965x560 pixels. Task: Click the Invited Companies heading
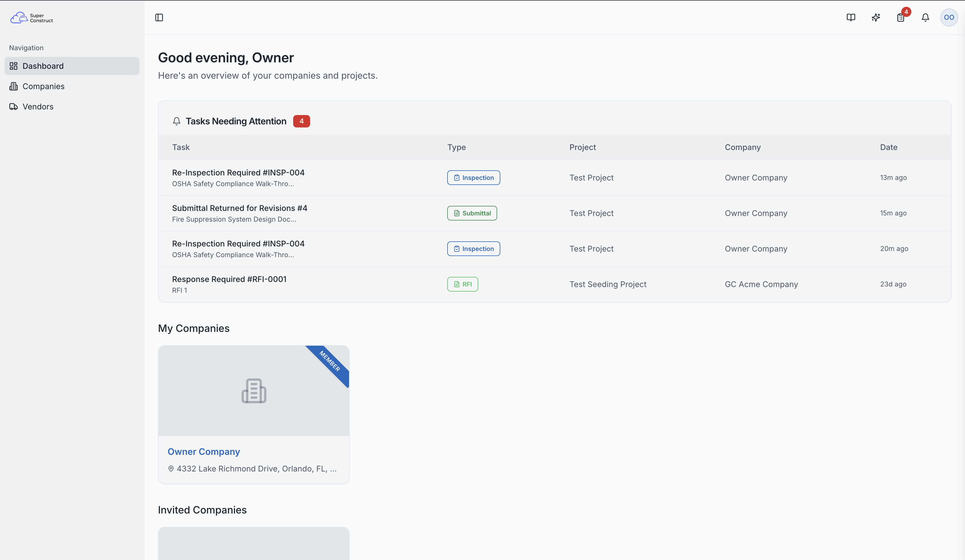[202, 510]
